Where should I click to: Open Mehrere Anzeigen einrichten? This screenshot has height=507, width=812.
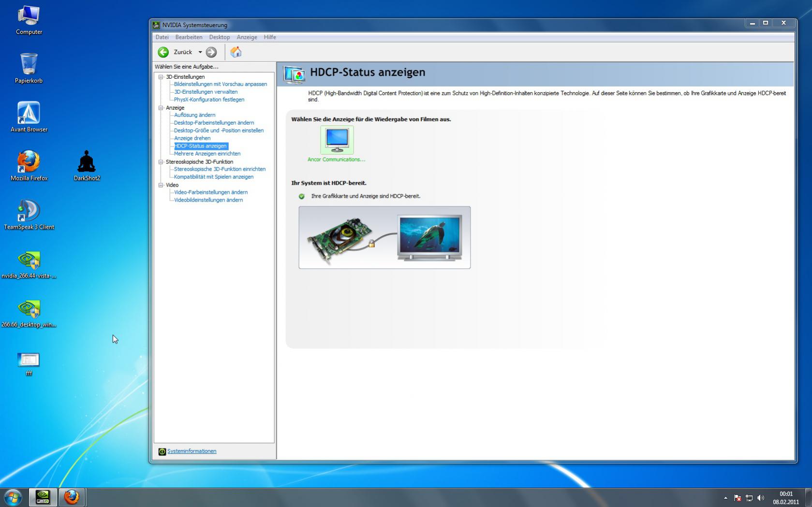207,154
